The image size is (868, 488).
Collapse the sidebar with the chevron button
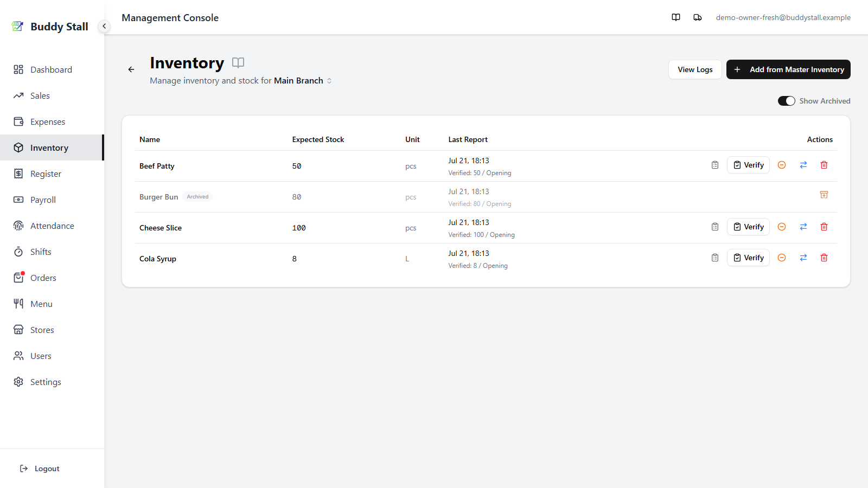(104, 26)
